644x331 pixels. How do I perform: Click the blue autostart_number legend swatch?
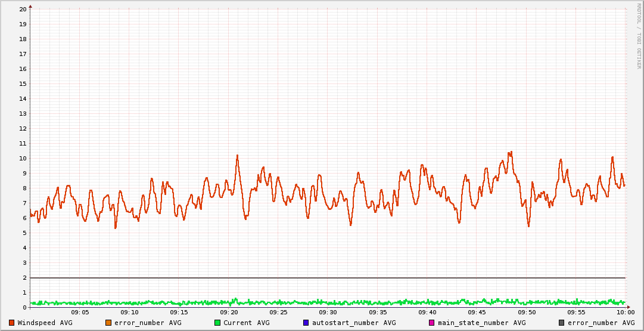(x=306, y=323)
